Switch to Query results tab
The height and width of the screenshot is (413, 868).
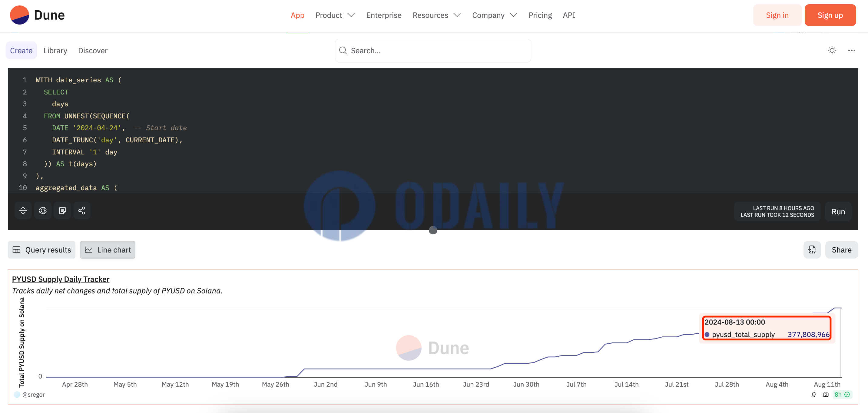[x=42, y=249]
